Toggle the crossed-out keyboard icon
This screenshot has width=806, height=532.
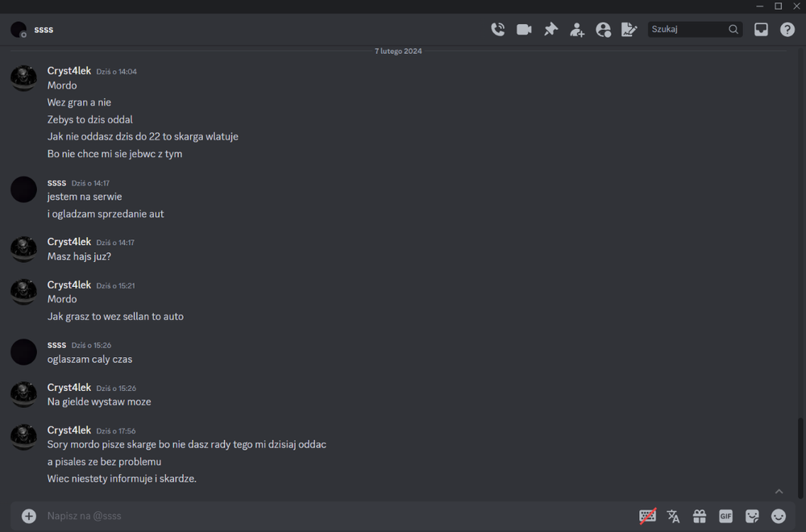tap(648, 516)
